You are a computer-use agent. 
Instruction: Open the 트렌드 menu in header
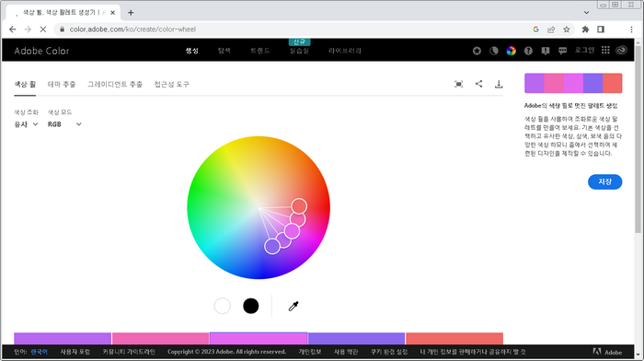(260, 51)
